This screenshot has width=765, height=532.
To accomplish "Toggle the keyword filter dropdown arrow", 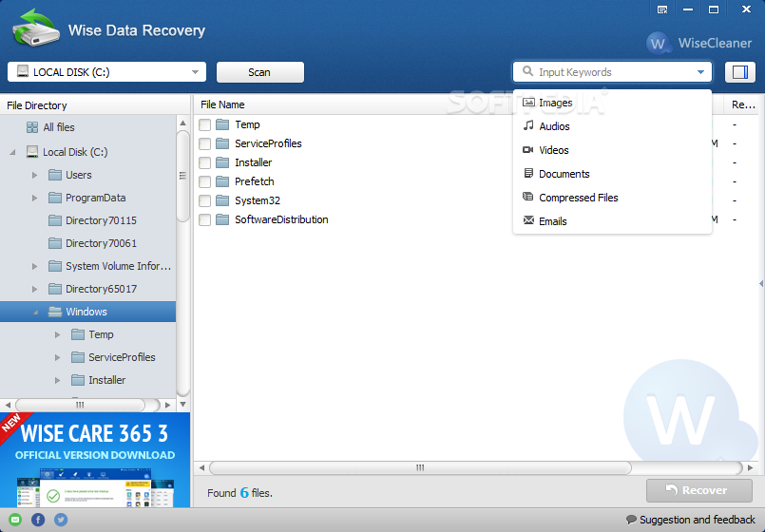I will (700, 72).
